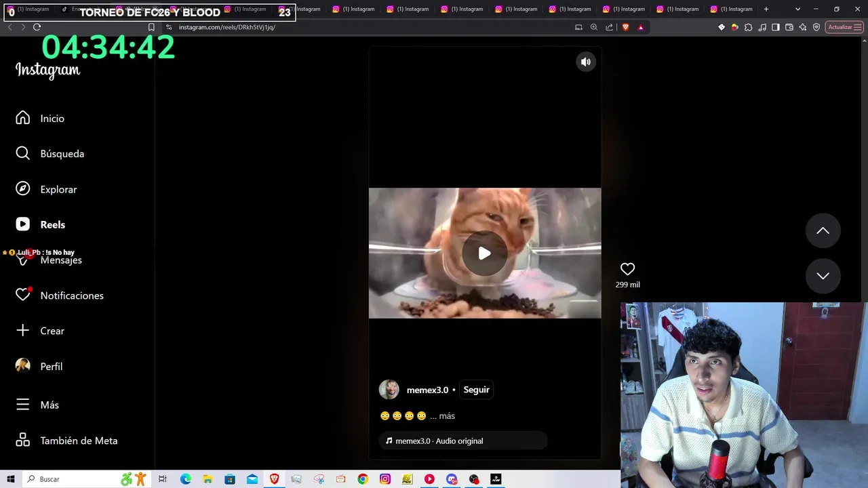Open the Brave Wallet icon
The width and height of the screenshot is (868, 488).
[x=789, y=27]
